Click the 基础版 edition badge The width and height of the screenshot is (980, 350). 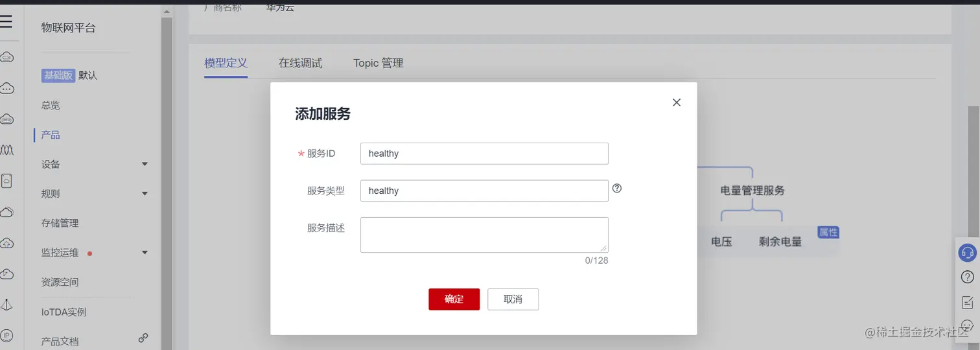(x=58, y=75)
